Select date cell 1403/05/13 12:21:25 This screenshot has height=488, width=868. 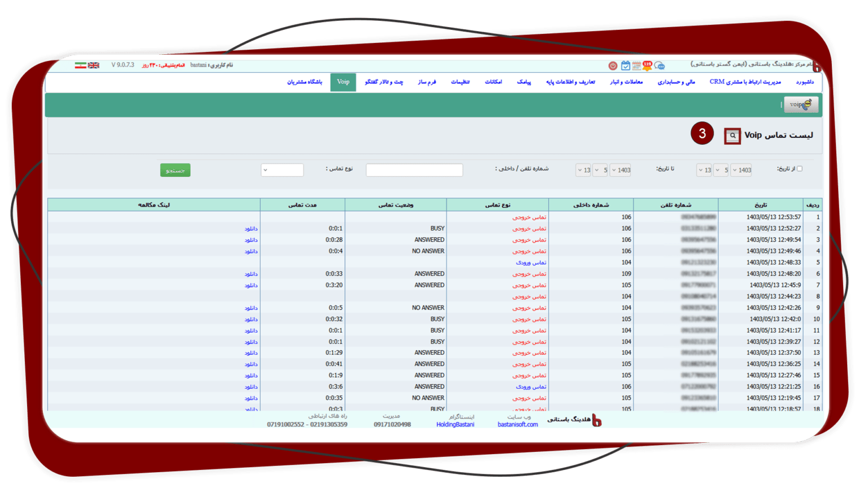pyautogui.click(x=774, y=387)
